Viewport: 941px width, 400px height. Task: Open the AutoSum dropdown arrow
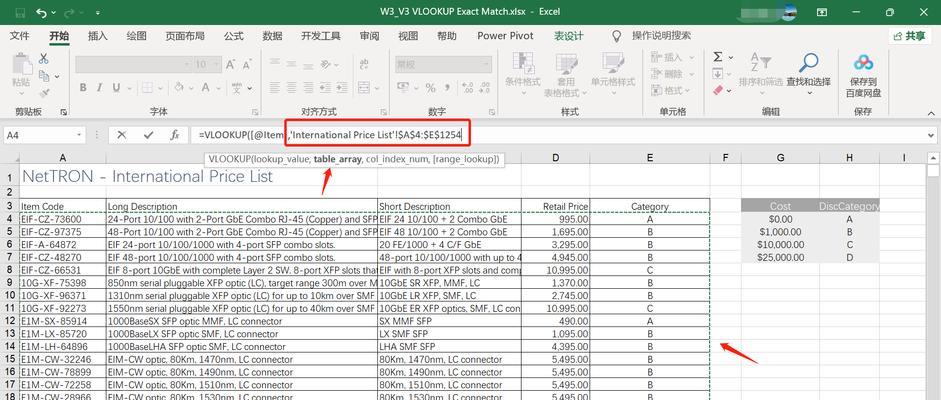(731, 58)
